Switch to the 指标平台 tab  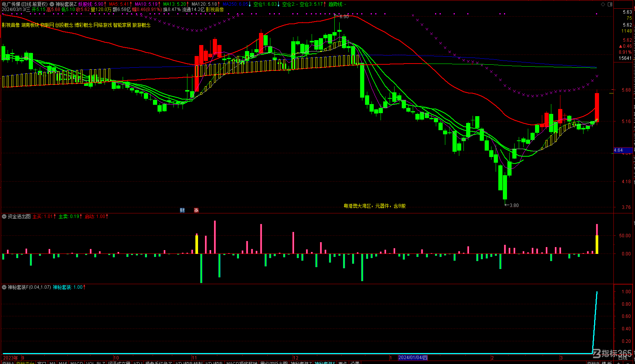pyautogui.click(x=25, y=362)
